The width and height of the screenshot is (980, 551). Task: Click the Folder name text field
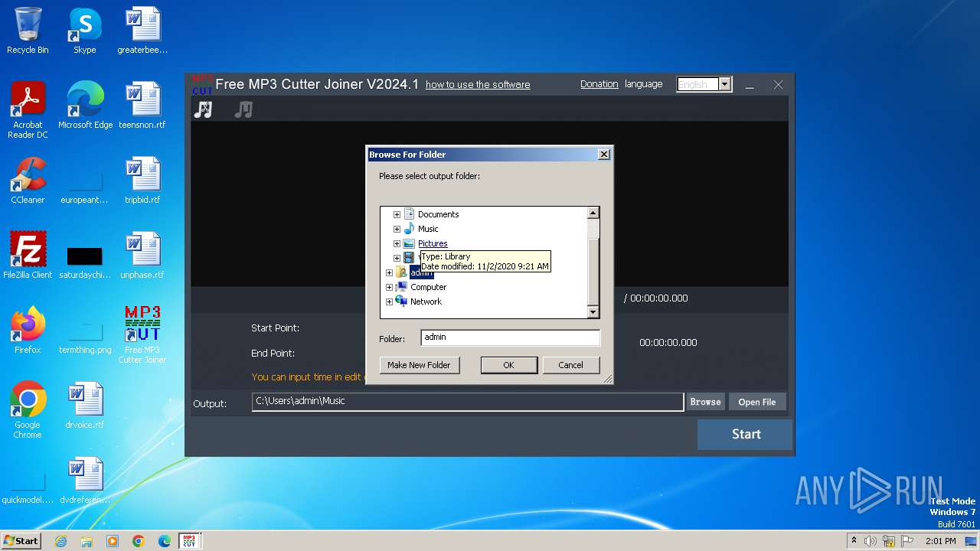click(510, 337)
